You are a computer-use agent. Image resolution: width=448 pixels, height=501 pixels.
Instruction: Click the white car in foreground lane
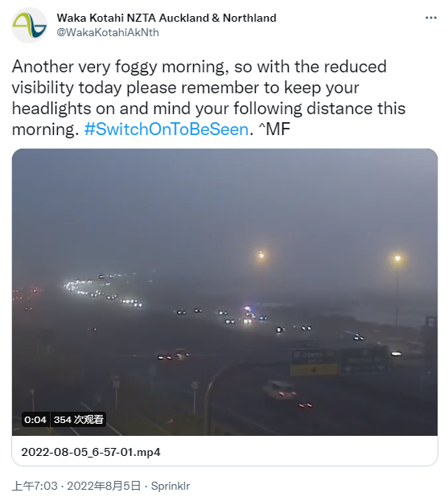pyautogui.click(x=279, y=390)
